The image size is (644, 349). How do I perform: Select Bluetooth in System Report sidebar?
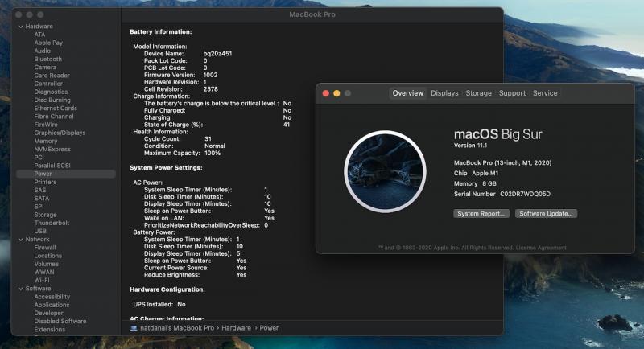click(x=47, y=59)
